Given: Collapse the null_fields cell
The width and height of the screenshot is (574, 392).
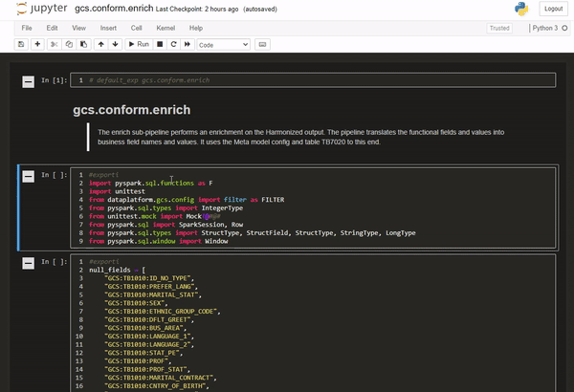Looking at the screenshot, I should tap(28, 263).
